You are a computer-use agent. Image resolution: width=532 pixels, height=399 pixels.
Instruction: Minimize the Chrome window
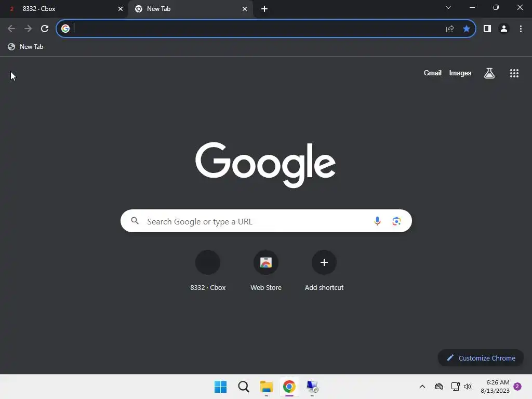(472, 7)
